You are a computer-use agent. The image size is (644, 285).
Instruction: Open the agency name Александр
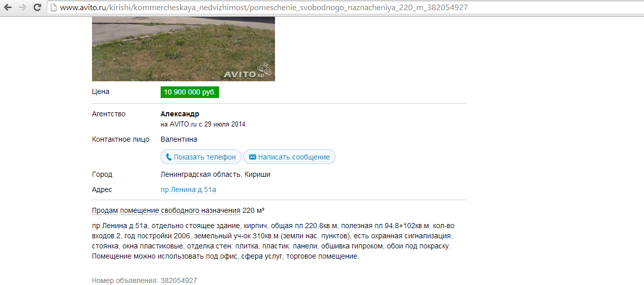[x=180, y=114]
